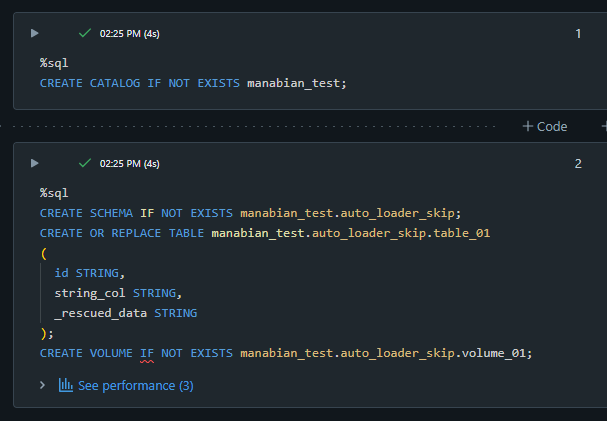Click the id STRING column definition

click(90, 273)
